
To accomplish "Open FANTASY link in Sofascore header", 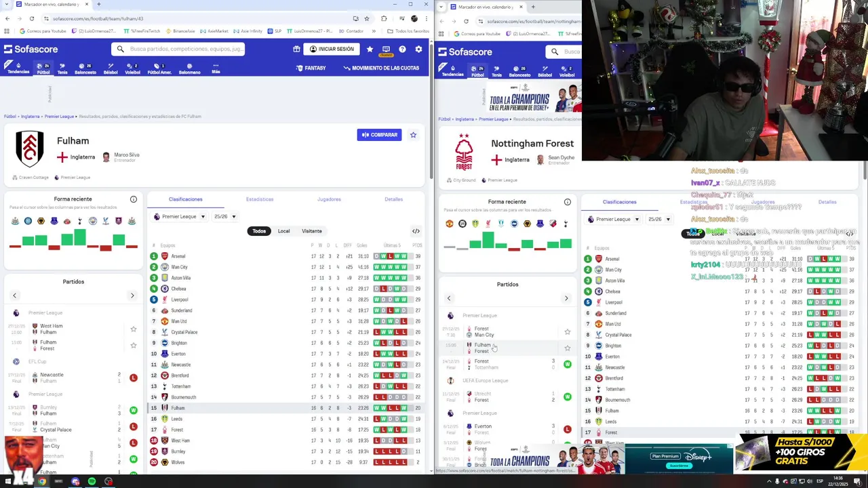I will 311,68.
